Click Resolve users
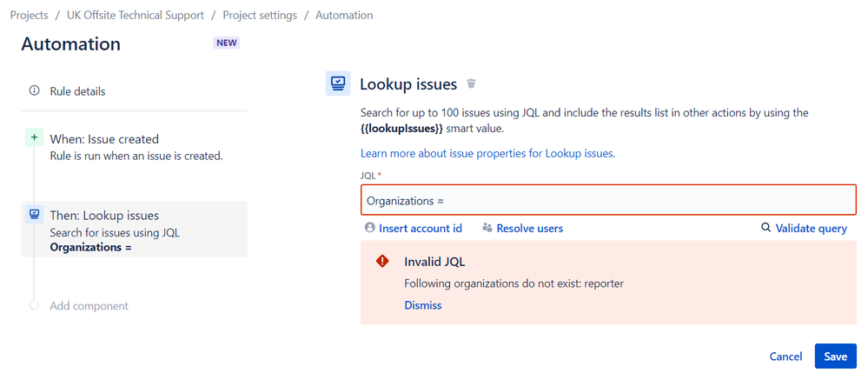868x380 pixels. 530,228
